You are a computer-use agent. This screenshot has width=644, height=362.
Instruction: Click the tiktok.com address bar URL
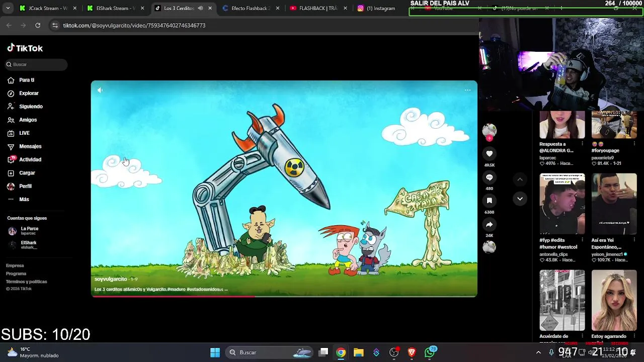(x=134, y=25)
